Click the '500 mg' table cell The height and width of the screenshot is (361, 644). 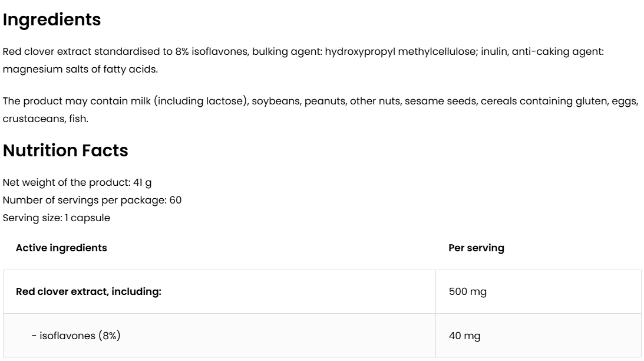click(x=468, y=291)
